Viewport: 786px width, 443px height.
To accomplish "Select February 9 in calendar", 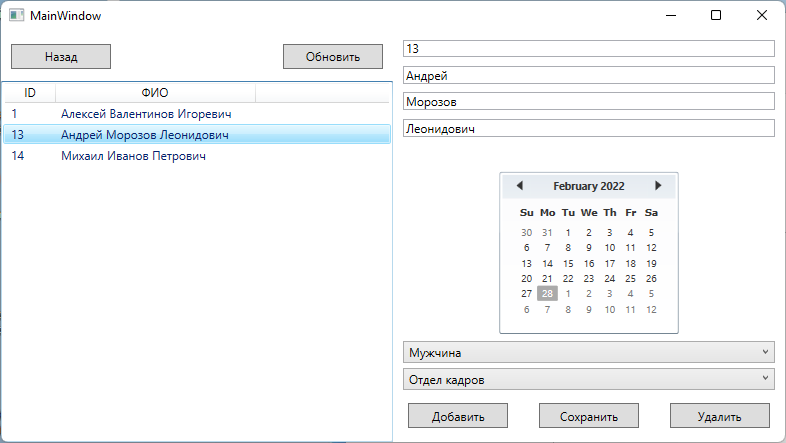I will [589, 248].
